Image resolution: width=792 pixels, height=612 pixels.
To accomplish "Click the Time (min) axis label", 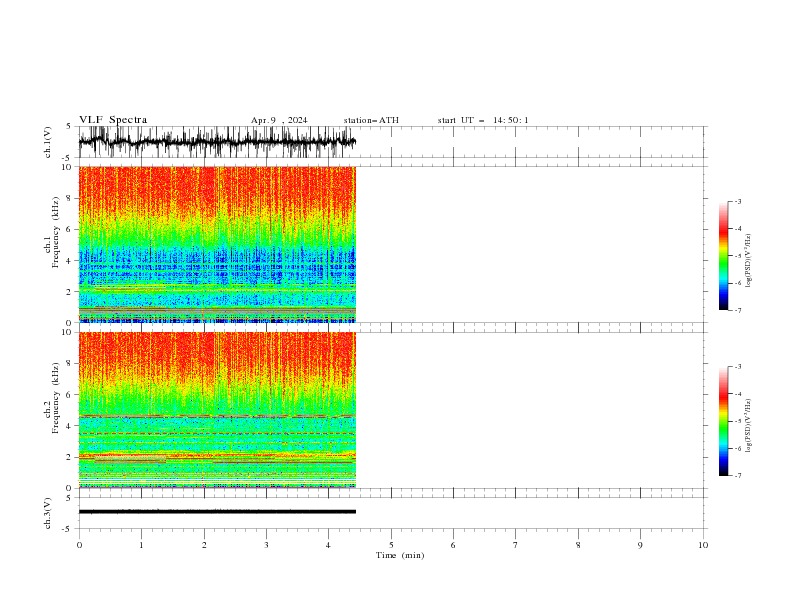I will coord(400,555).
